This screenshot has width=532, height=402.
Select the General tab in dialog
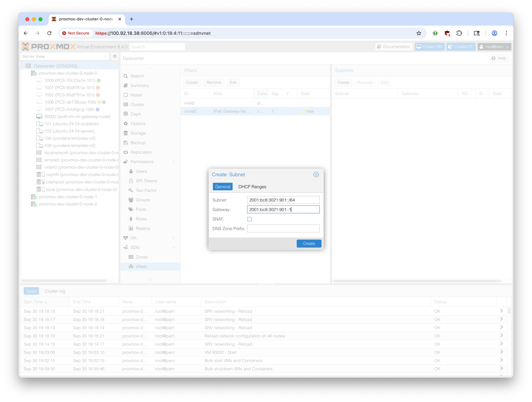pos(222,187)
